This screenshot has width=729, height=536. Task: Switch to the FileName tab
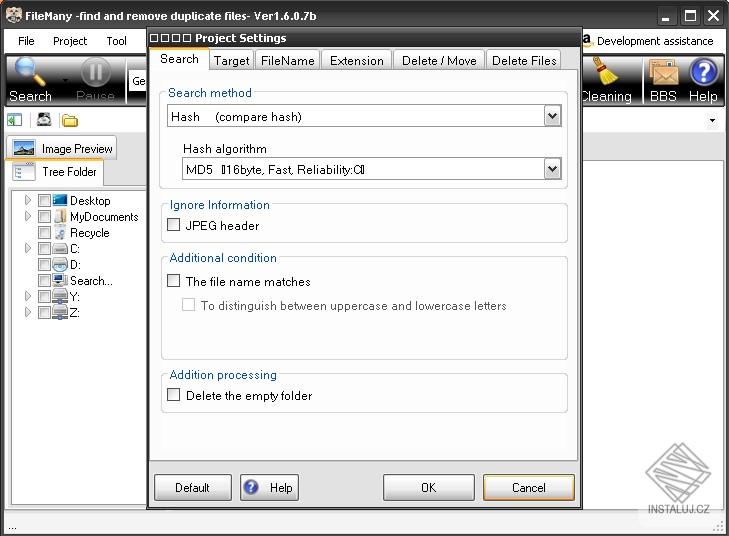288,61
